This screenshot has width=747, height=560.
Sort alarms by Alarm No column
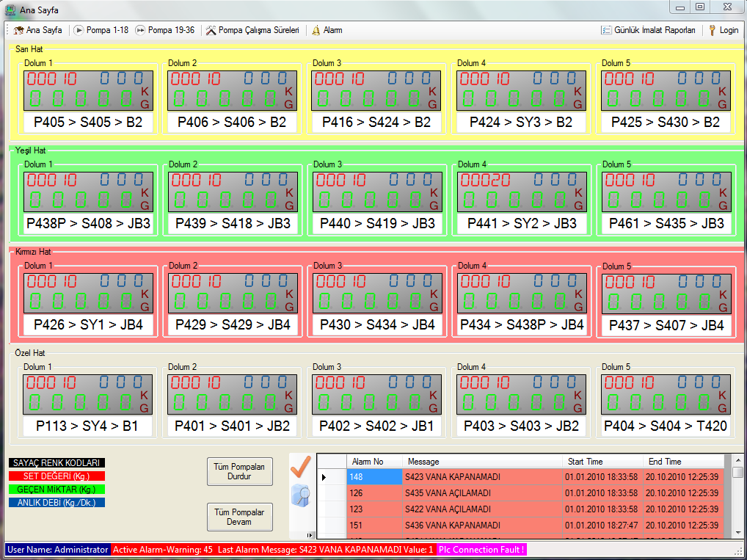click(x=374, y=462)
